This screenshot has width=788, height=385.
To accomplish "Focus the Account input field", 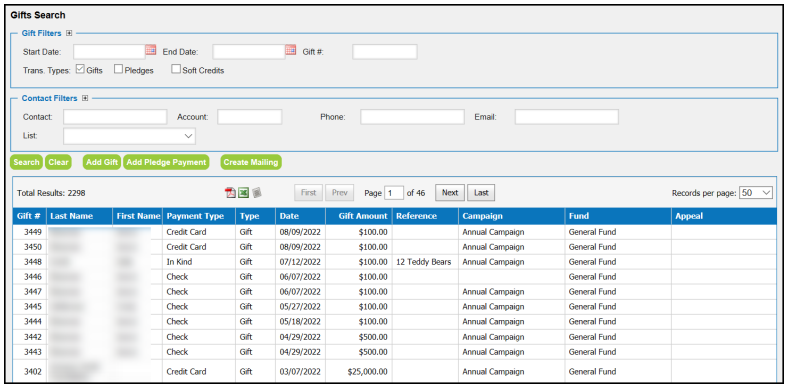I will [250, 117].
